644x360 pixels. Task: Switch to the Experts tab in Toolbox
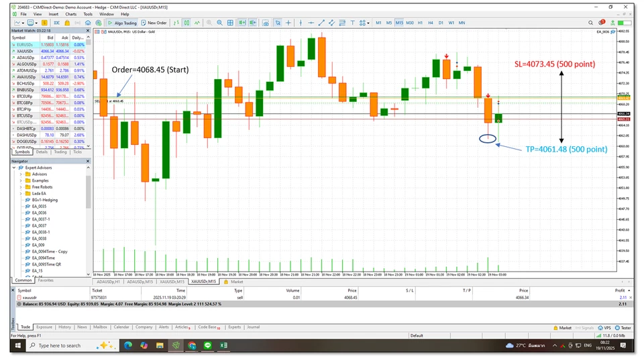[x=235, y=327]
